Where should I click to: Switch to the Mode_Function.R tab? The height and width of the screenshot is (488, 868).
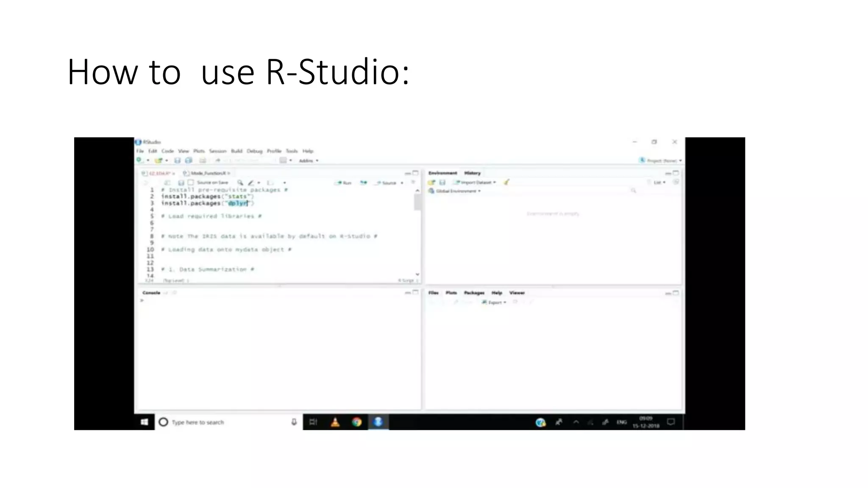click(x=206, y=173)
